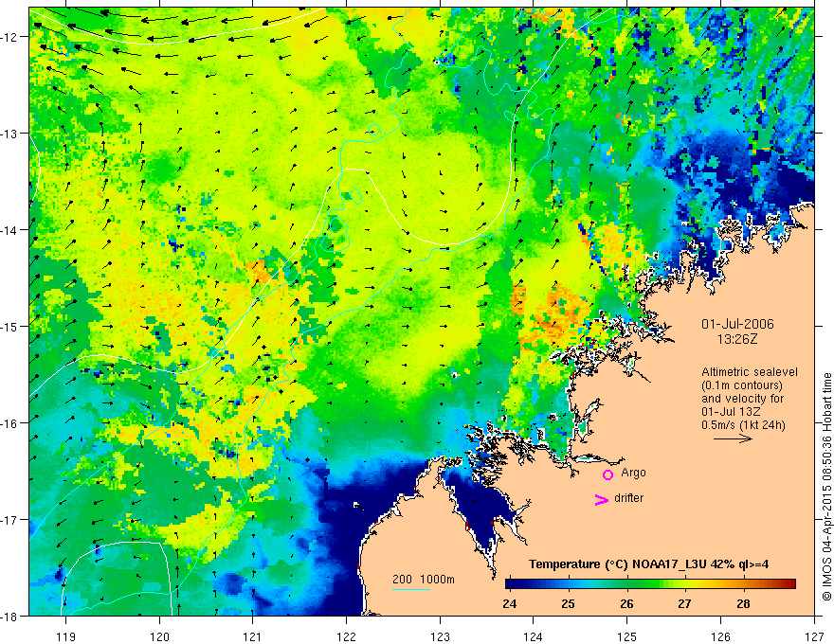Click the 'Argo' legend label

pyautogui.click(x=633, y=473)
